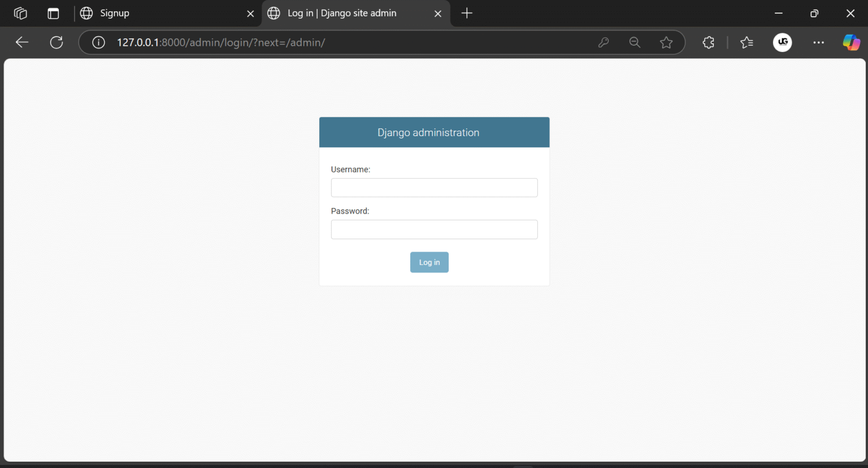Close the Signup tab

(250, 12)
